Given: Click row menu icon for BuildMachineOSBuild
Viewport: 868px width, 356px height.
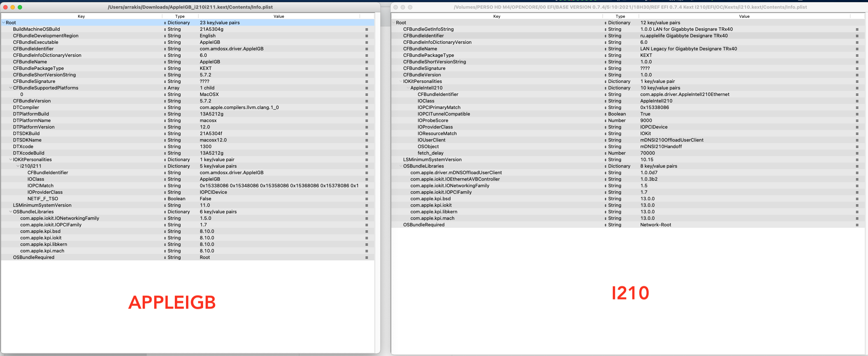Looking at the screenshot, I should click(x=366, y=29).
